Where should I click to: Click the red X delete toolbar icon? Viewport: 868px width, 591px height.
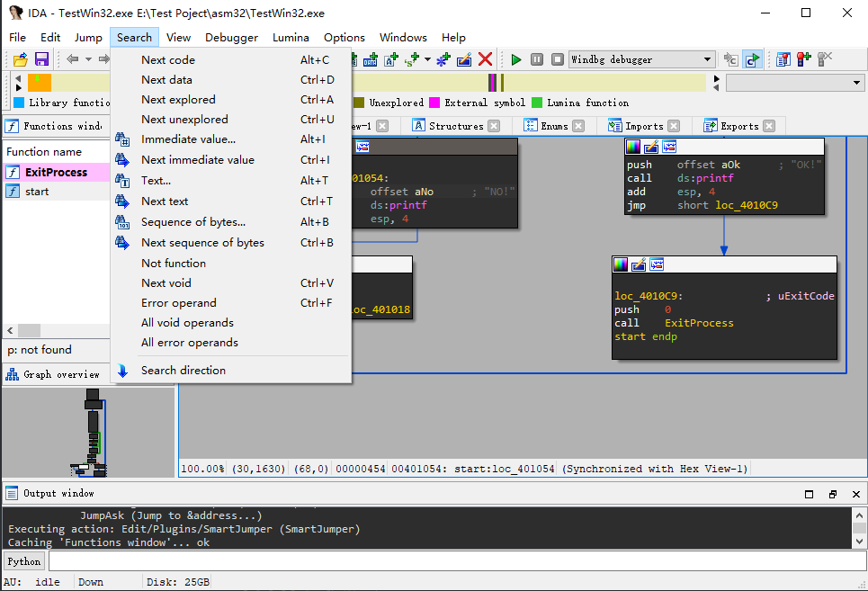pos(485,59)
